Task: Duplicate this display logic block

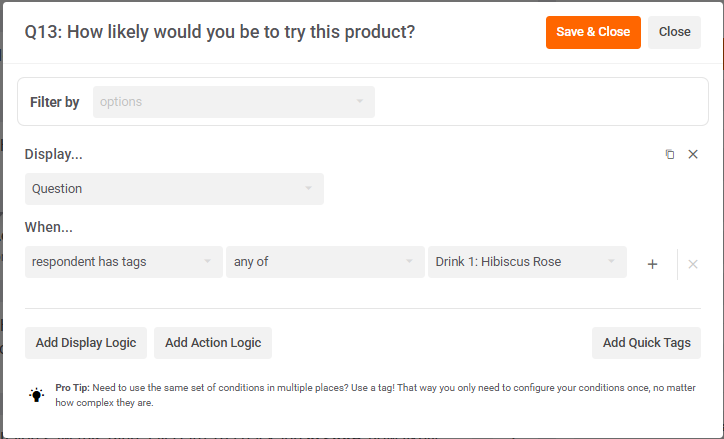Action: point(670,154)
